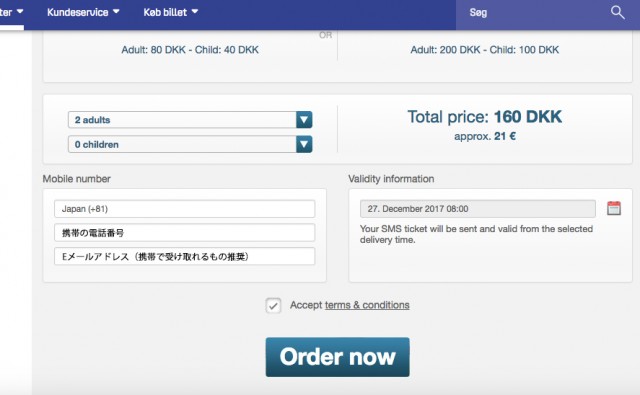This screenshot has height=395, width=640.
Task: Select the Japan (+81) country field
Action: click(x=184, y=209)
